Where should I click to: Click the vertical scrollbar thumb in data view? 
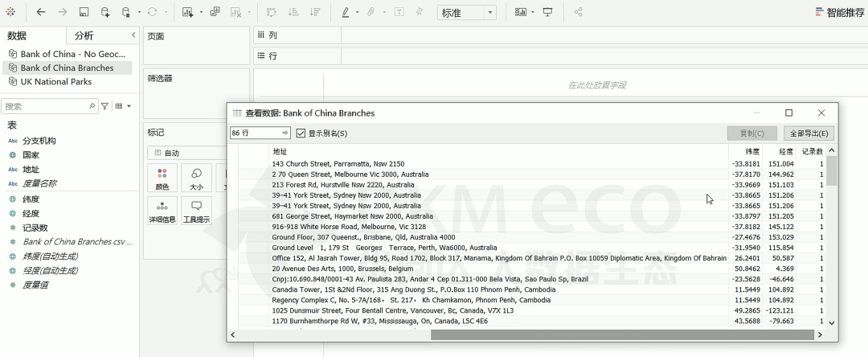pos(831,170)
